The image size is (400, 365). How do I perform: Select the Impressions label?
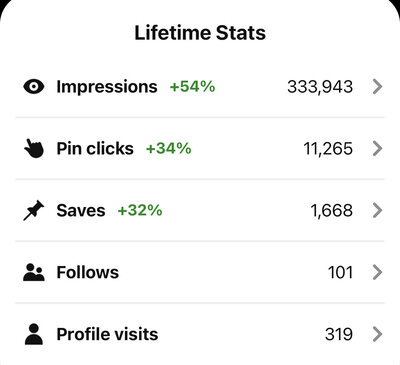107,87
